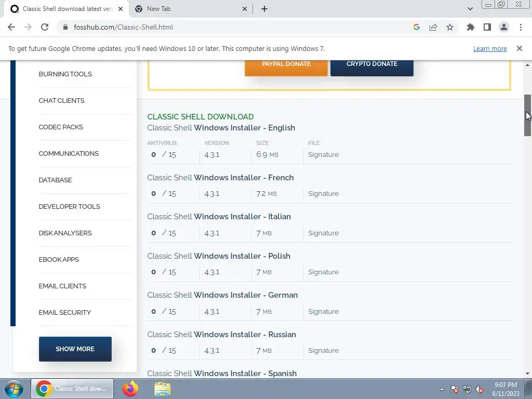Dismiss the Chrome update notification bar
This screenshot has height=399, width=532.
point(519,48)
